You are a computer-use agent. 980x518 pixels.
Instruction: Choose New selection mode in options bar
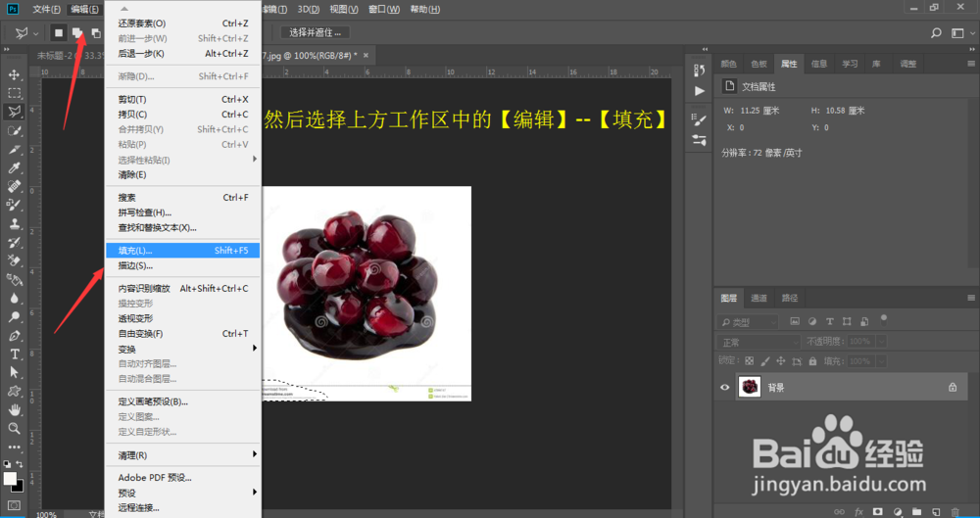58,33
